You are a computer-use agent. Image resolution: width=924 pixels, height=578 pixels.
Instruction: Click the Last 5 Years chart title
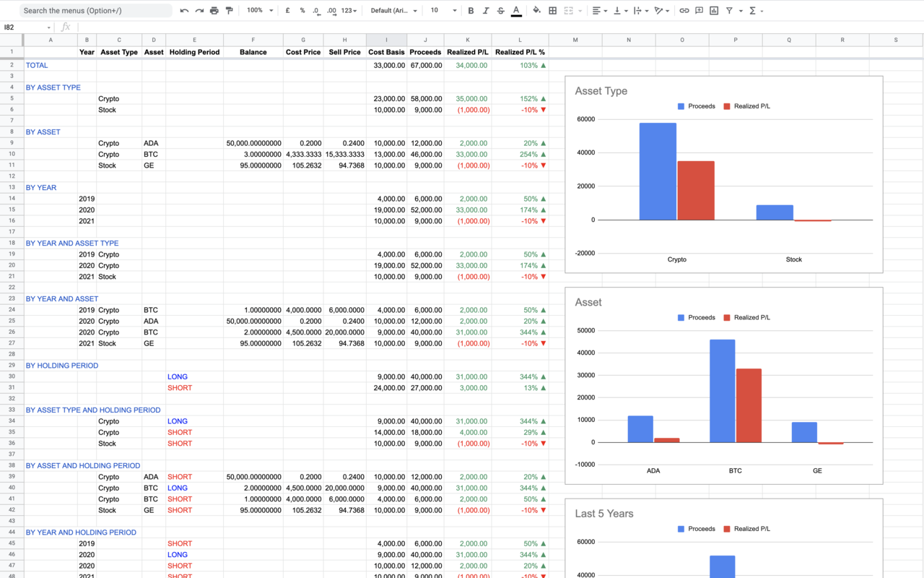604,514
